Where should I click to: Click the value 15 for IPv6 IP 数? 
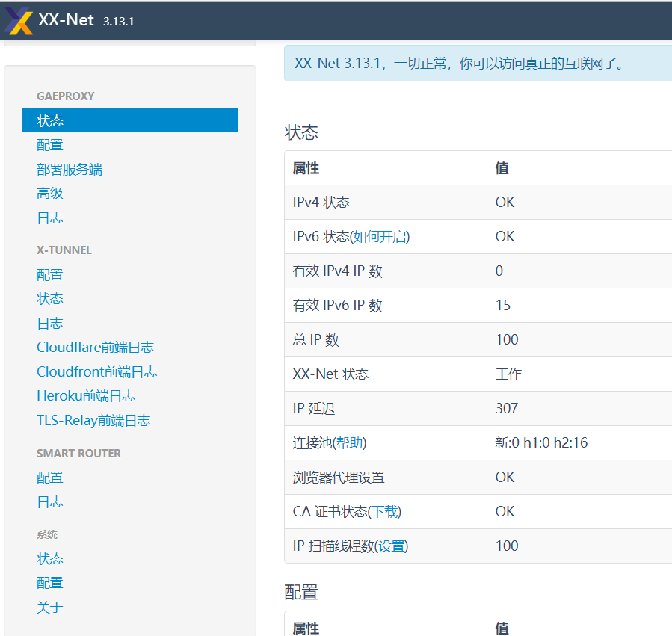[503, 305]
